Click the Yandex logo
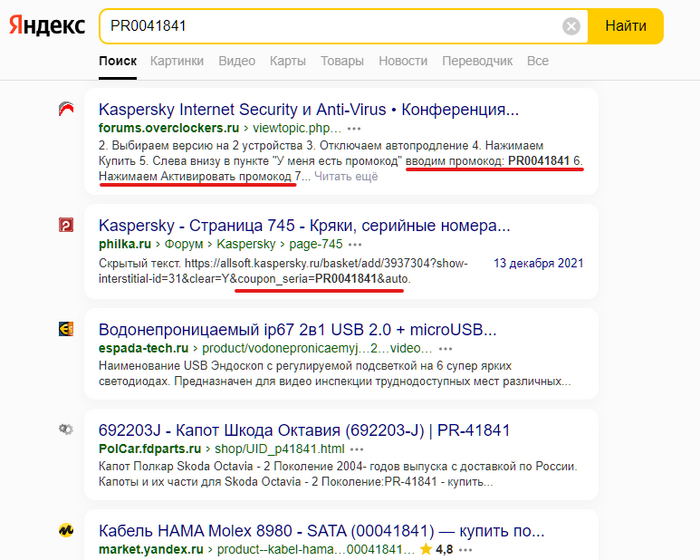Image resolution: width=700 pixels, height=560 pixels. pos(47,26)
